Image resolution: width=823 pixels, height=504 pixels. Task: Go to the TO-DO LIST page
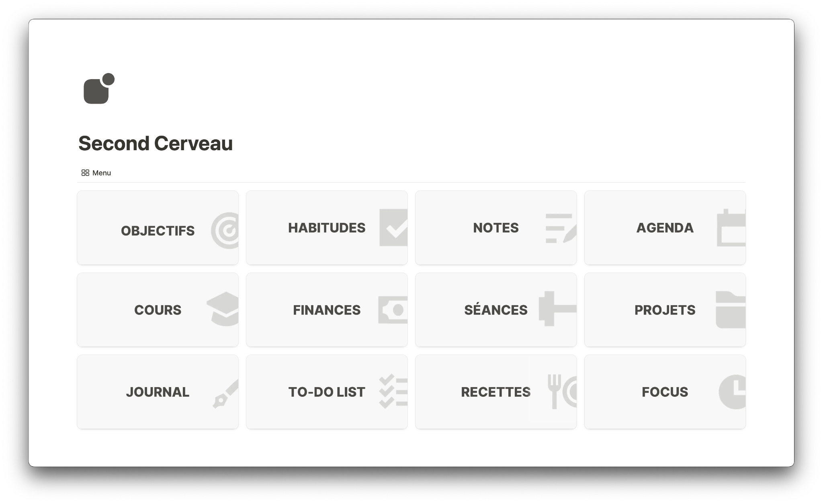[326, 392]
